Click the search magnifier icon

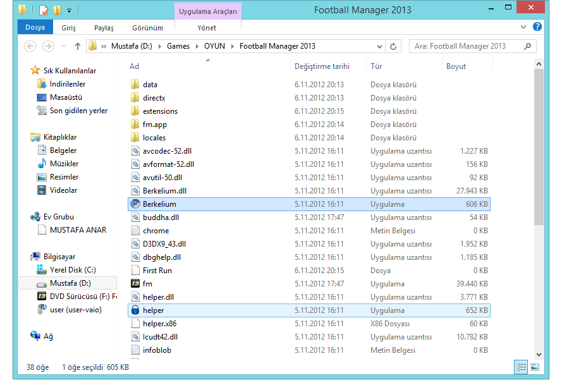(528, 46)
